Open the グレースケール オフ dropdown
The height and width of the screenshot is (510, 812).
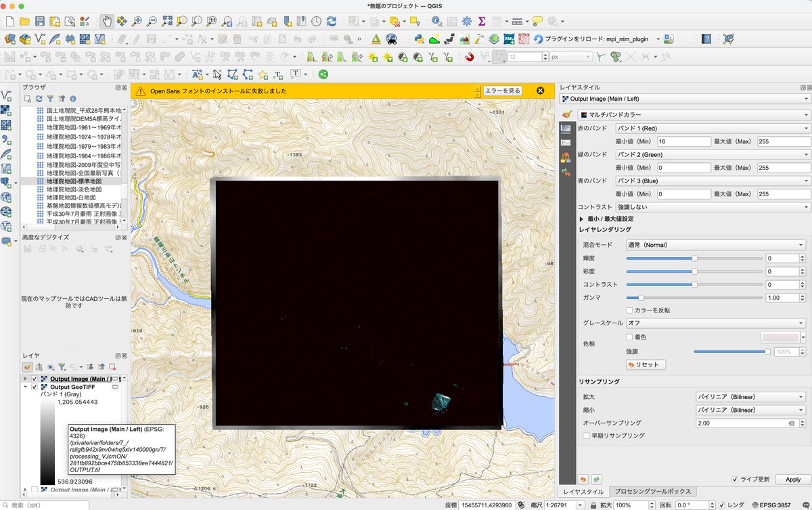coord(715,323)
